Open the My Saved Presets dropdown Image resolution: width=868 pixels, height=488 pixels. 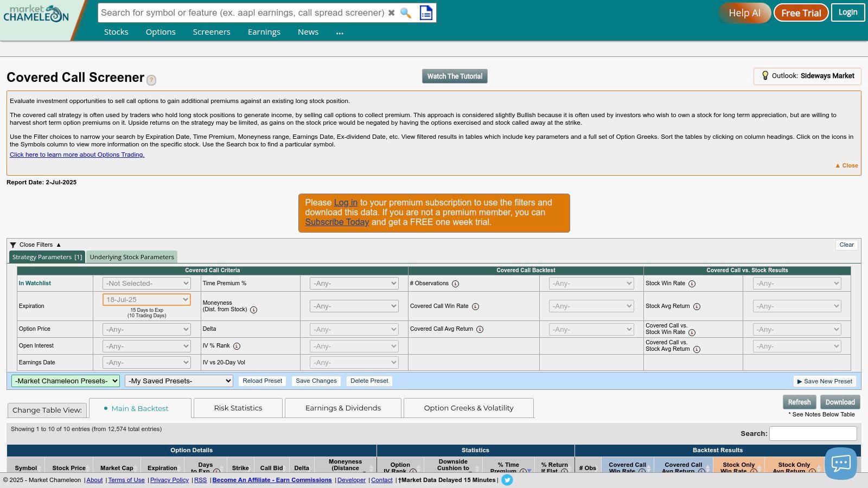coord(179,381)
